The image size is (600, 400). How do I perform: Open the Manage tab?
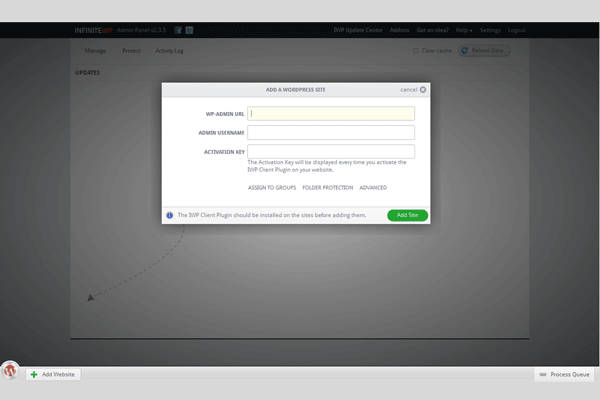(x=95, y=50)
